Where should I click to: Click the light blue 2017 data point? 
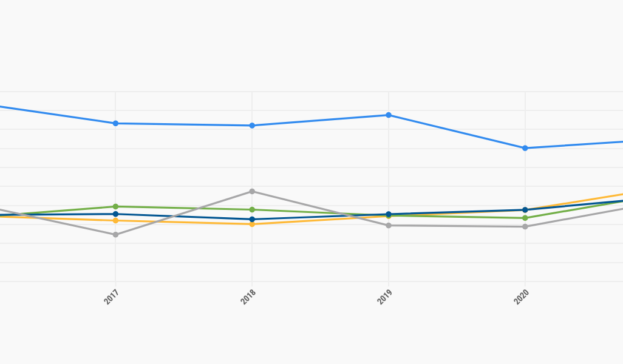point(115,123)
